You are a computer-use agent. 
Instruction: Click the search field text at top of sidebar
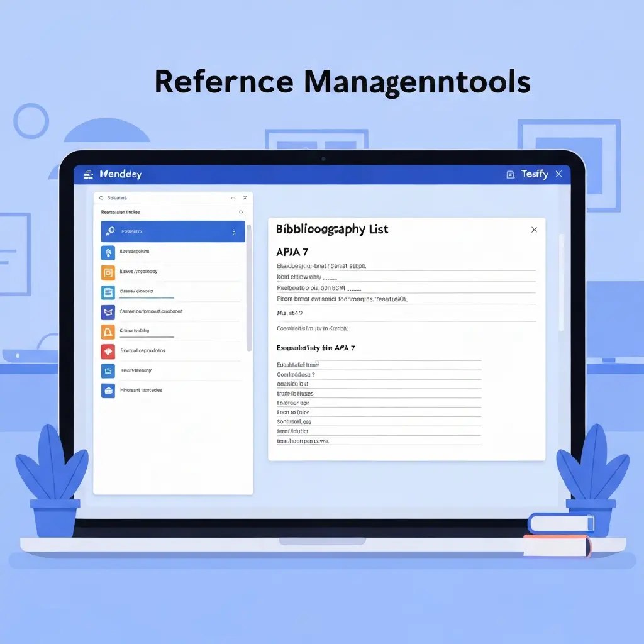[116, 198]
